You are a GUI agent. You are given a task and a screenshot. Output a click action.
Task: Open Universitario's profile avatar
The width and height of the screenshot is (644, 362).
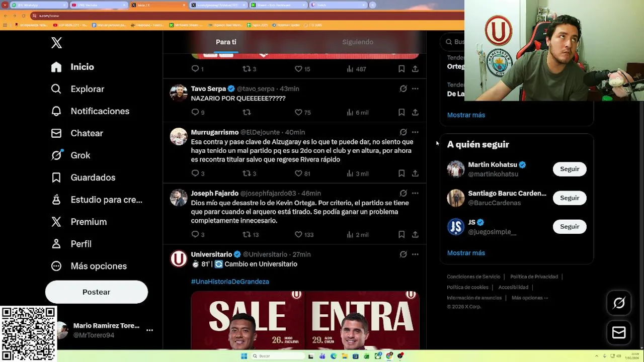(179, 258)
